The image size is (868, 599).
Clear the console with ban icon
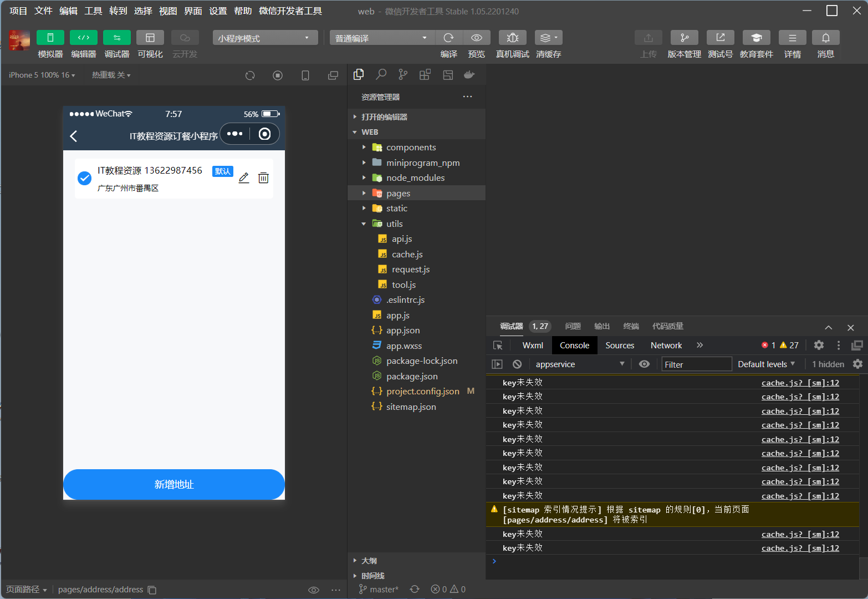(517, 364)
